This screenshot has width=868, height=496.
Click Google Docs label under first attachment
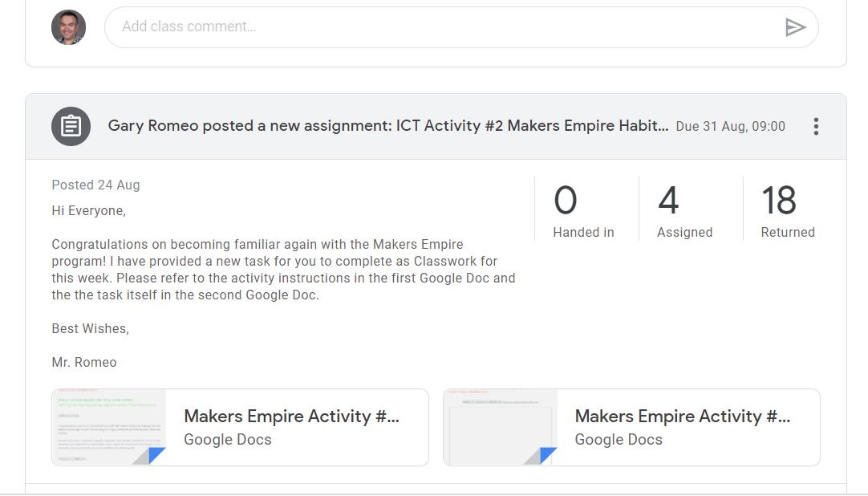tap(228, 440)
